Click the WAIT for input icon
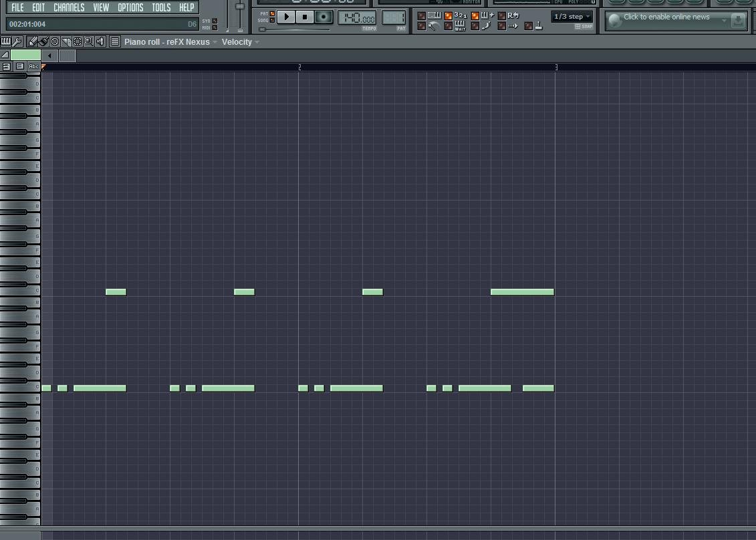The width and height of the screenshot is (756, 540). (x=461, y=26)
